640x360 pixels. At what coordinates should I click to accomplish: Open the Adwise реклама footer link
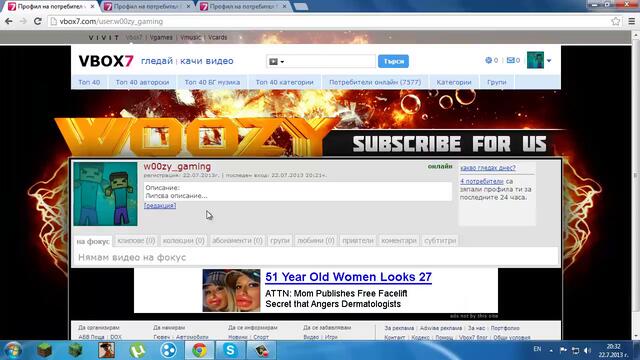click(441, 328)
